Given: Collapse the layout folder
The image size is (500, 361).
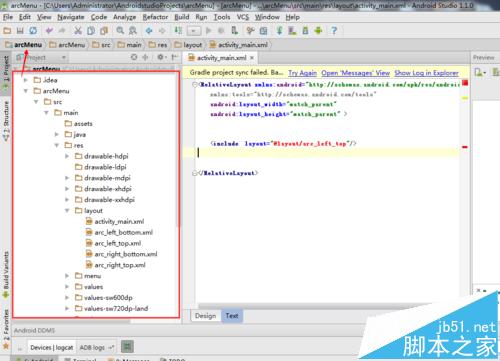Looking at the screenshot, I should 67,211.
